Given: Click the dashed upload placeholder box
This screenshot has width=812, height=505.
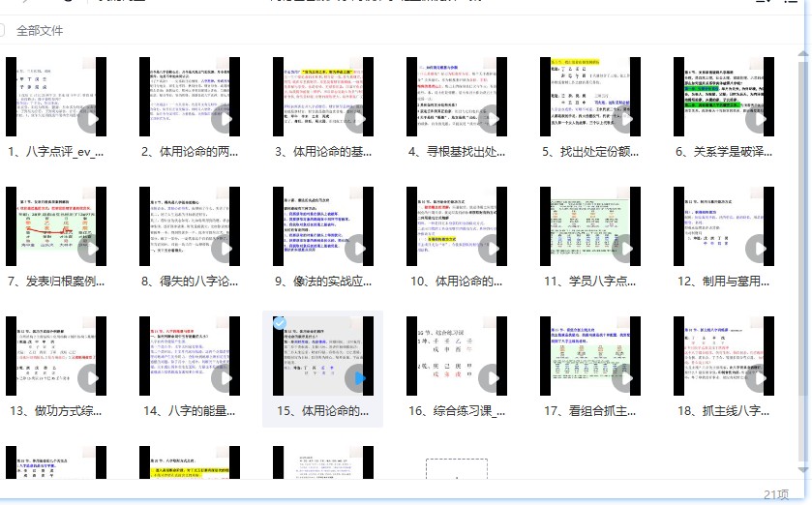Looking at the screenshot, I should [457, 469].
